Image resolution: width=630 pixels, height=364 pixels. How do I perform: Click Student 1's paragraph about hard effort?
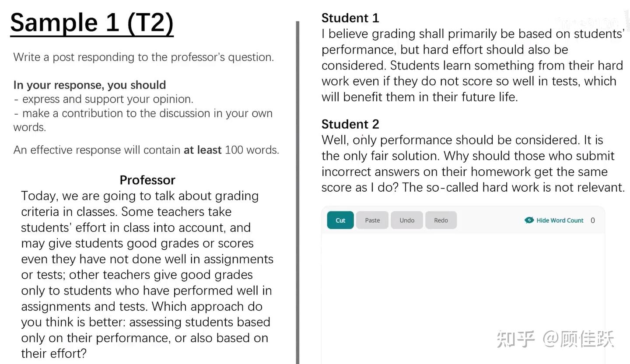pos(473,65)
